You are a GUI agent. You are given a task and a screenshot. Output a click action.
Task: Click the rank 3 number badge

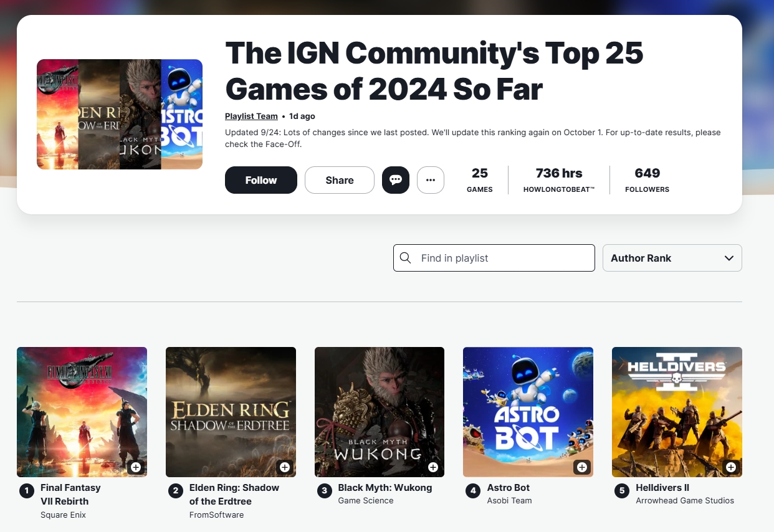325,491
